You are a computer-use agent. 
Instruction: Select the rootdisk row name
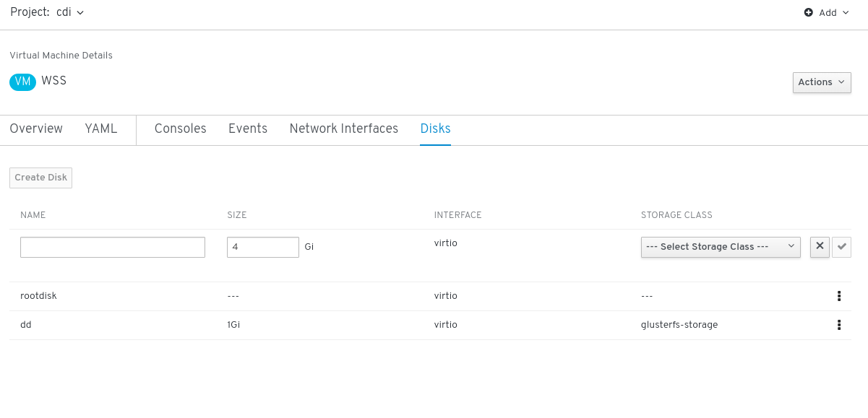point(38,296)
